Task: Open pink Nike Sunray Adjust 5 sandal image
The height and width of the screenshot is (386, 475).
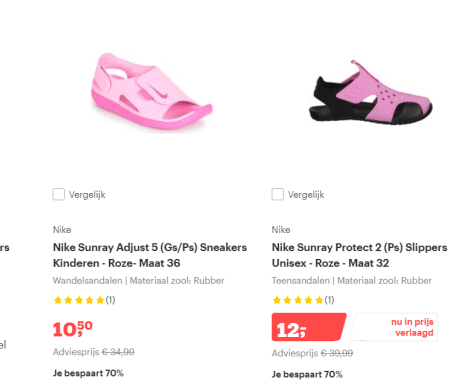Action: click(152, 93)
